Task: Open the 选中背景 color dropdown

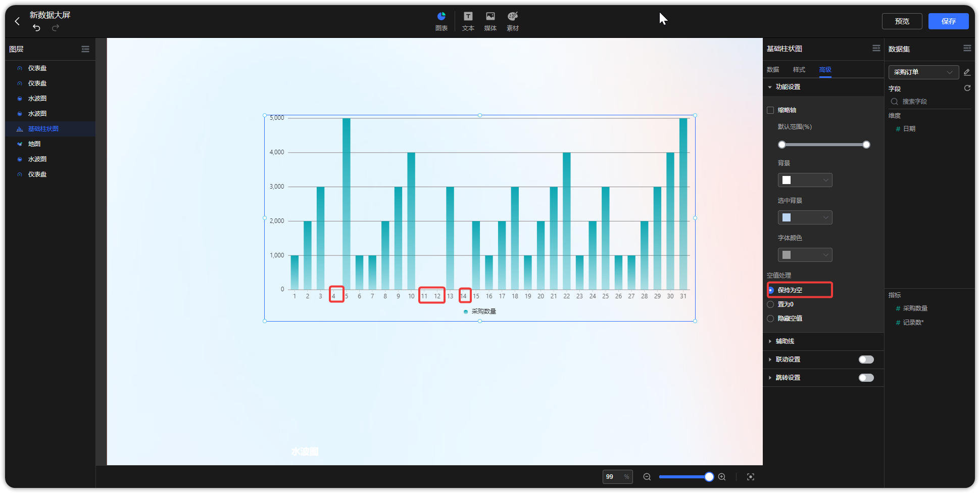Action: [805, 217]
